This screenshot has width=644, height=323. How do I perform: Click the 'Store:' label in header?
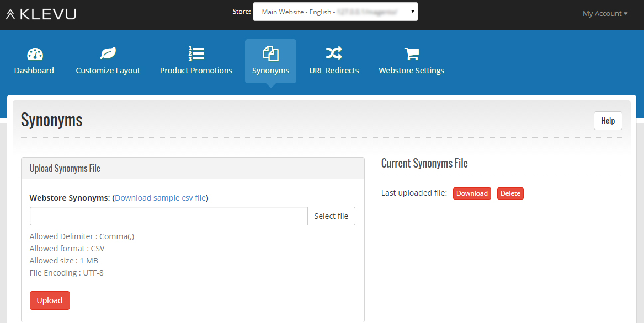(242, 12)
